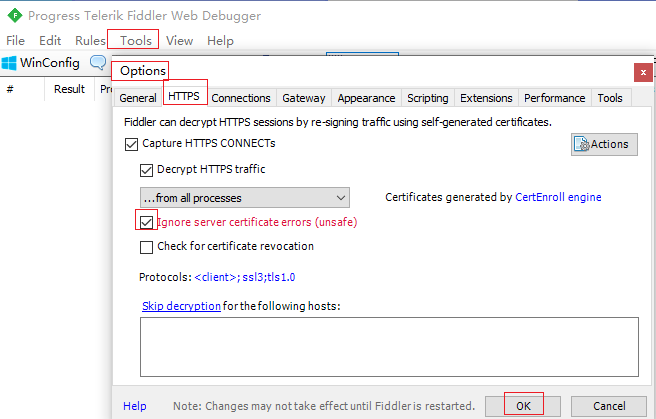Viewport: 656px width, 419px height.
Task: Click the protocols link with ssl3;tls1.0
Action: (x=245, y=277)
